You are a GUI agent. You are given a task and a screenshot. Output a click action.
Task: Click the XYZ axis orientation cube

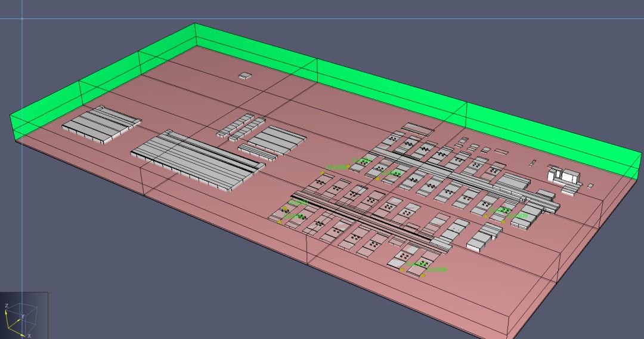click(x=23, y=315)
